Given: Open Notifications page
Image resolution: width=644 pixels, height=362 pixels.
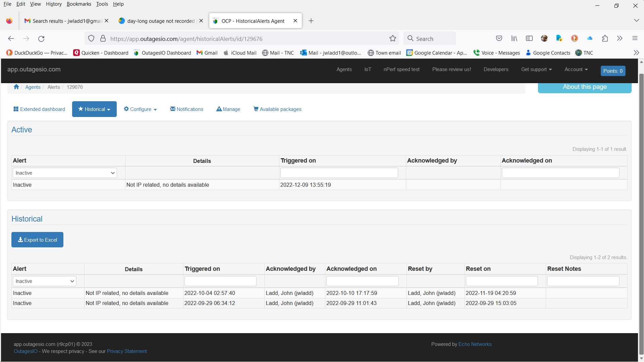Looking at the screenshot, I should click(x=186, y=109).
